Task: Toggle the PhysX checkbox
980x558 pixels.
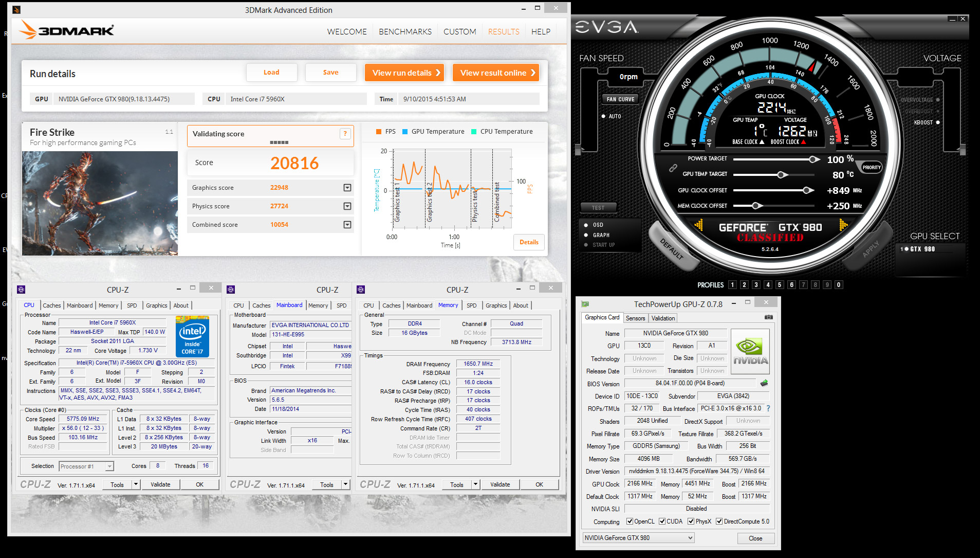Action: [691, 521]
